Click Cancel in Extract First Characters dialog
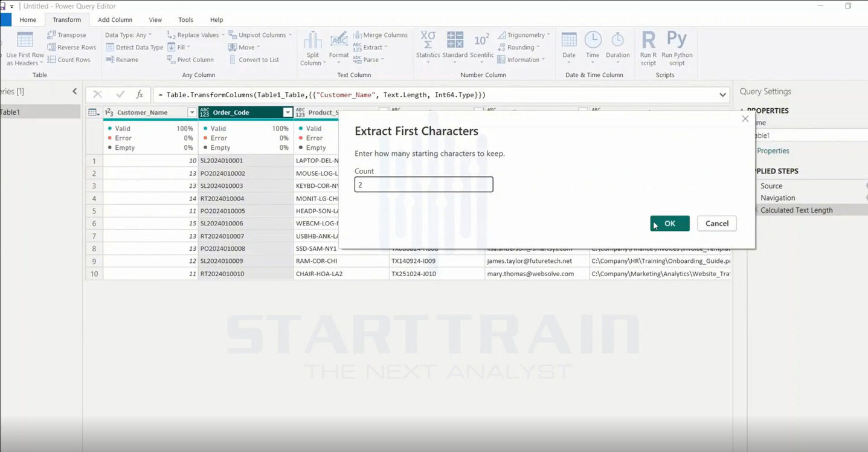The height and width of the screenshot is (452, 868). tap(717, 224)
